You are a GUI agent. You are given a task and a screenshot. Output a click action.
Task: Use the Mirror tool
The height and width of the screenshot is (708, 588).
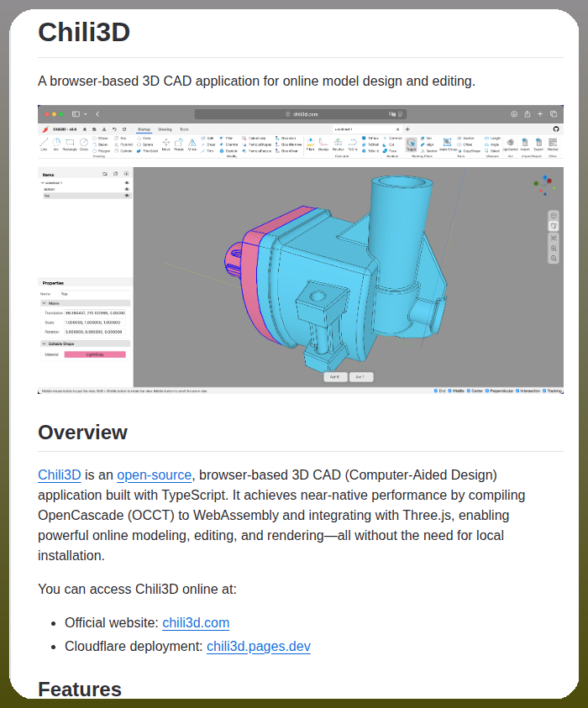coord(192,144)
